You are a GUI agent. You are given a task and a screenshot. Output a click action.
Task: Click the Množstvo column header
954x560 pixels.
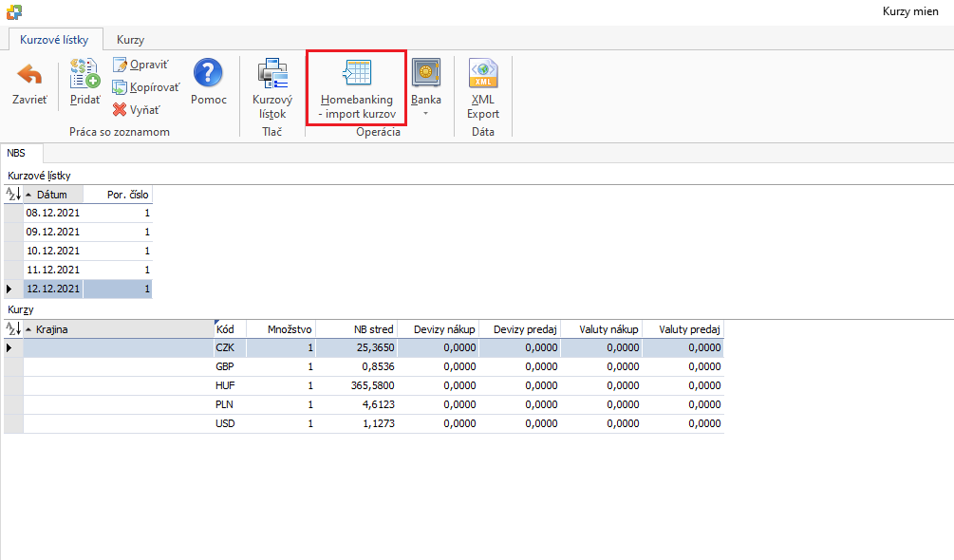(x=280, y=329)
